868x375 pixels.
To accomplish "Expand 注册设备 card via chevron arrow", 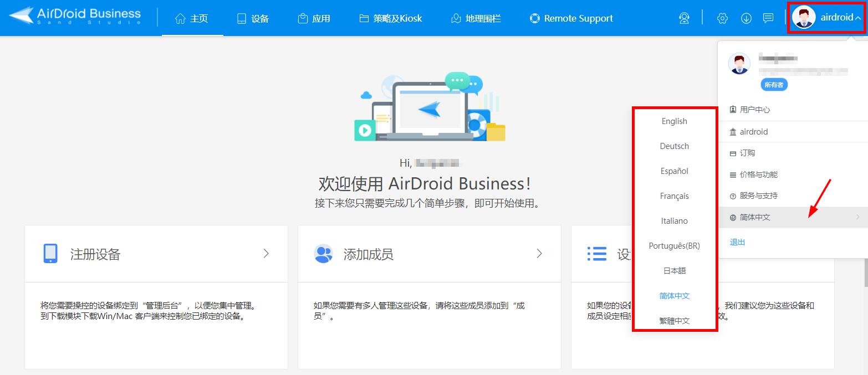I will (x=266, y=254).
